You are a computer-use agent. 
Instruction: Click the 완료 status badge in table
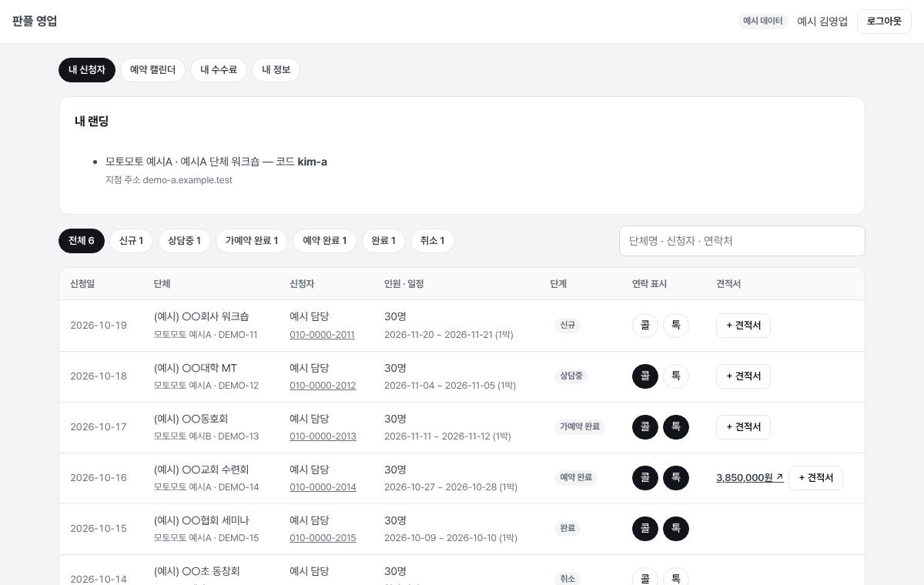[567, 529]
